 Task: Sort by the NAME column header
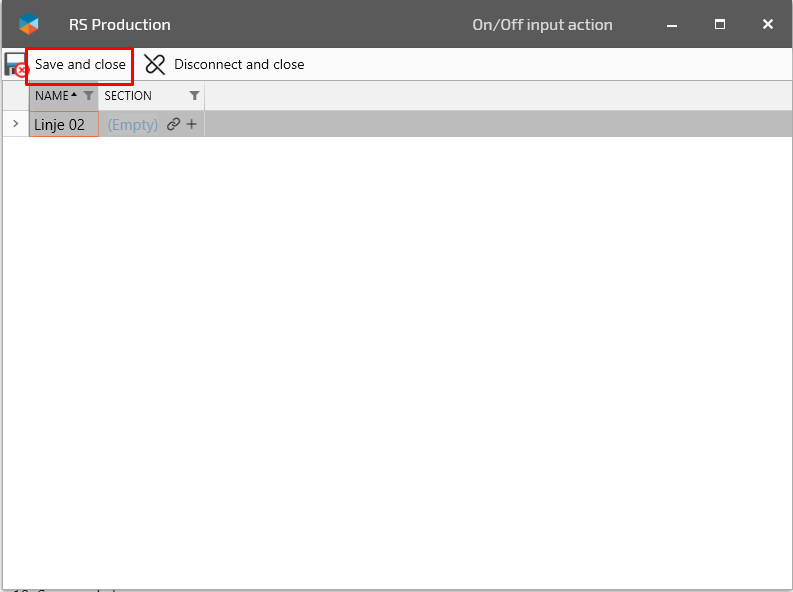pyautogui.click(x=51, y=96)
